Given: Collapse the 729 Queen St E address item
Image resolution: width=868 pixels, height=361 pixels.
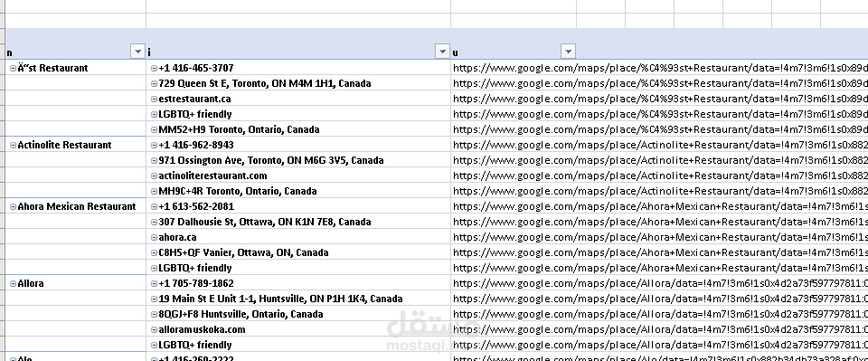Looking at the screenshot, I should click(x=155, y=83).
